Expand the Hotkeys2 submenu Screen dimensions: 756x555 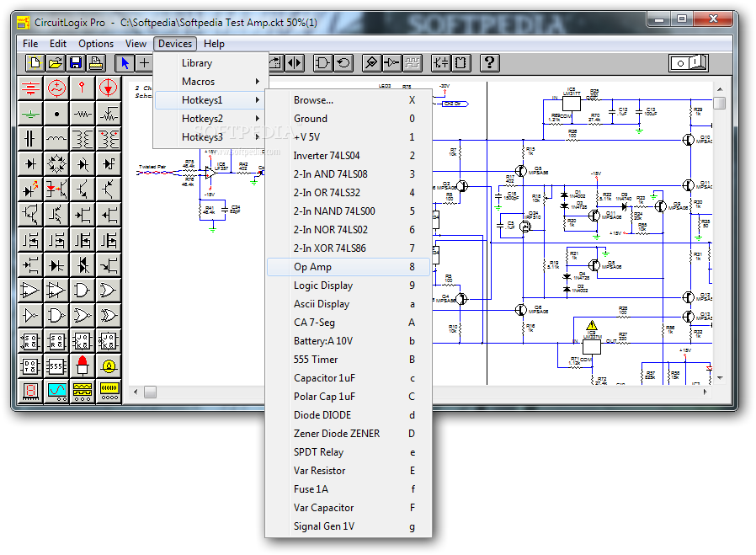210,119
